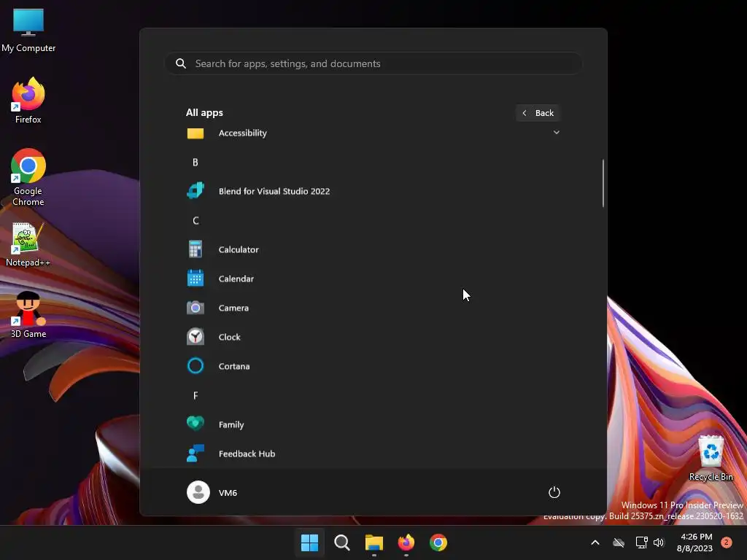Select the Google Chrome desktop shortcut

28,177
